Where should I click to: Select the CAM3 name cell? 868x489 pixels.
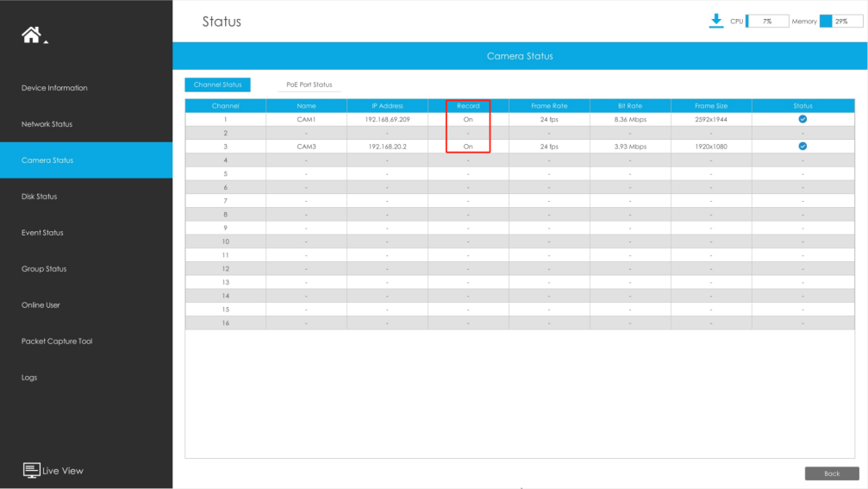pos(306,147)
